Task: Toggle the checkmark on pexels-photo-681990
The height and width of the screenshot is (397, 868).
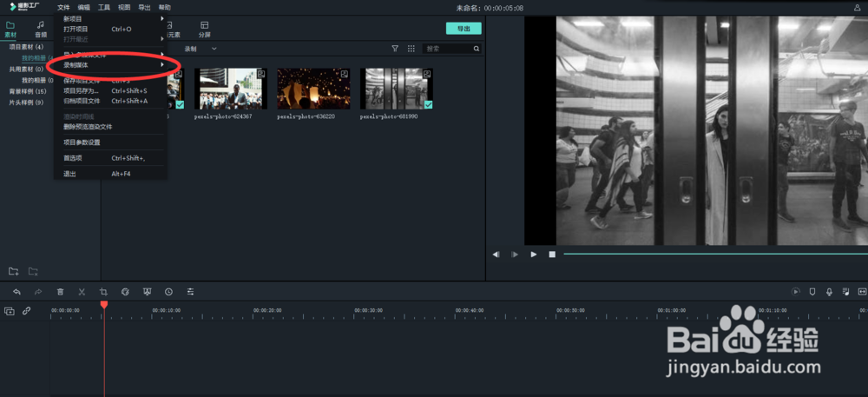Action: tap(429, 104)
